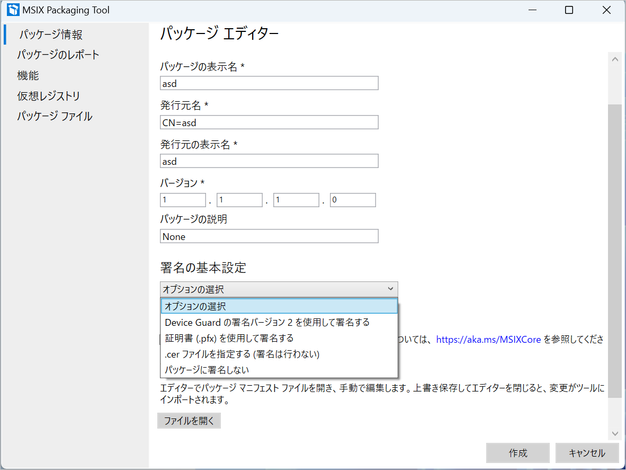Go to the 機能 section

point(28,75)
